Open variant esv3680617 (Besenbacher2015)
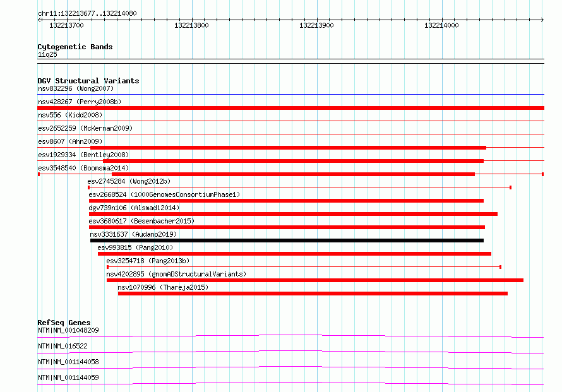The height and width of the screenshot is (392, 562). pyautogui.click(x=141, y=221)
